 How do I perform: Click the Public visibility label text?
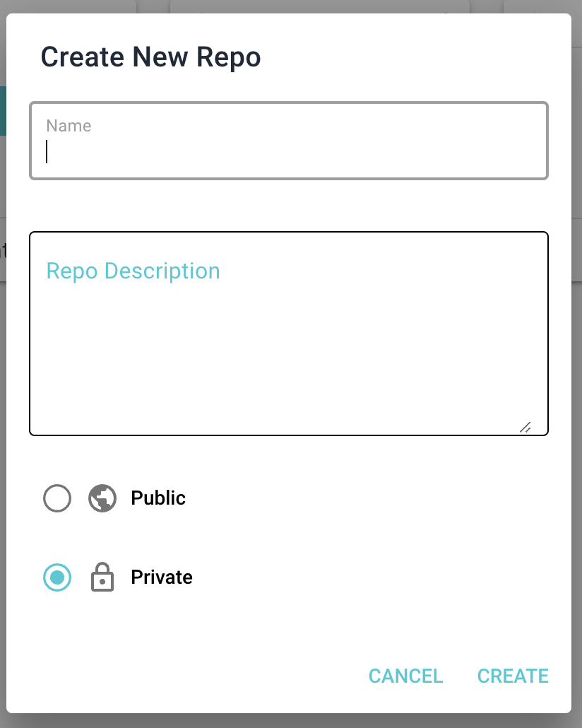[158, 498]
